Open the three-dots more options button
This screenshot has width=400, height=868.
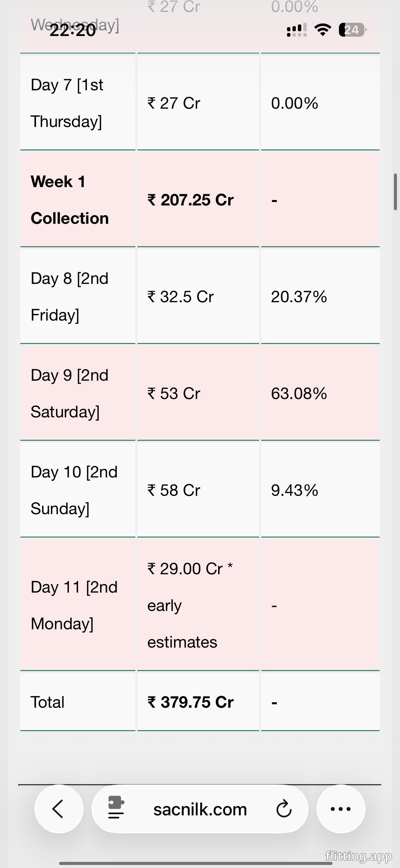341,809
